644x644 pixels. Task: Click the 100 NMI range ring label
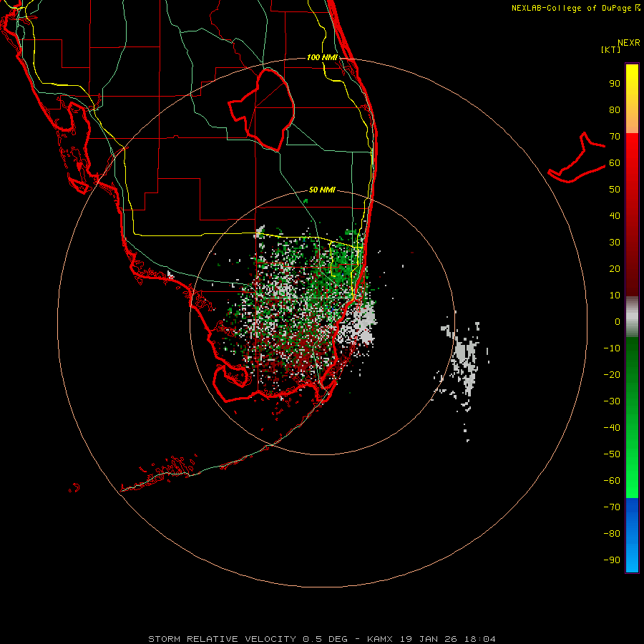click(x=322, y=57)
